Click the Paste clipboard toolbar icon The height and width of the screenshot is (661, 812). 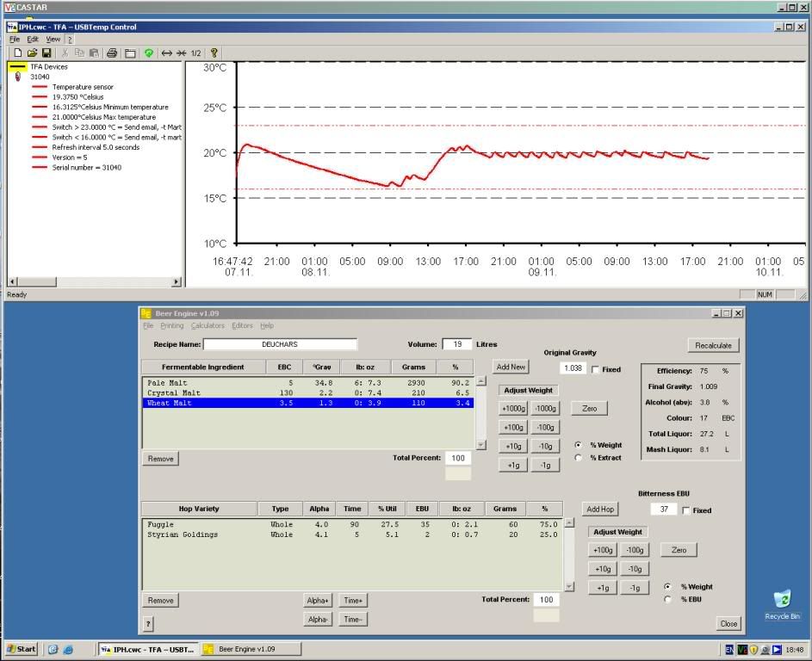(x=94, y=53)
